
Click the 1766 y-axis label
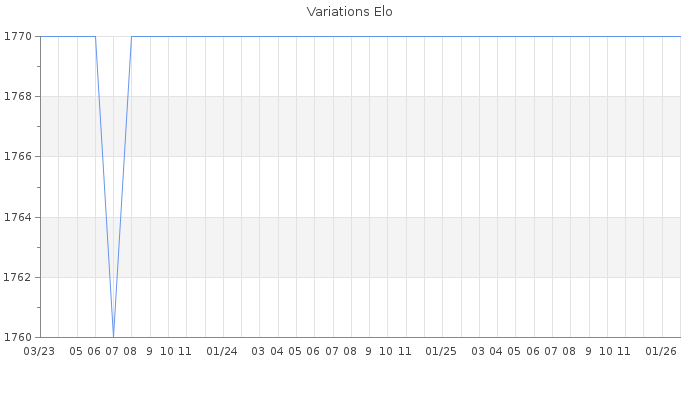(x=18, y=157)
